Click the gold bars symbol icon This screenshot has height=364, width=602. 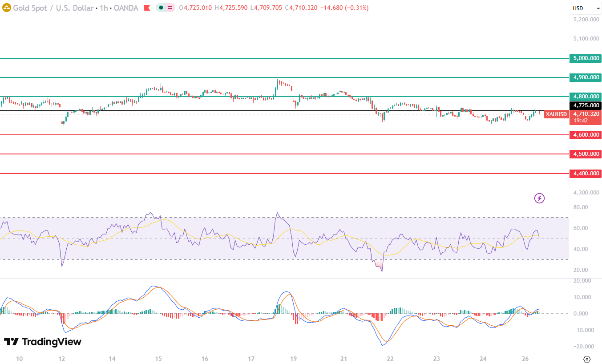coord(7,8)
